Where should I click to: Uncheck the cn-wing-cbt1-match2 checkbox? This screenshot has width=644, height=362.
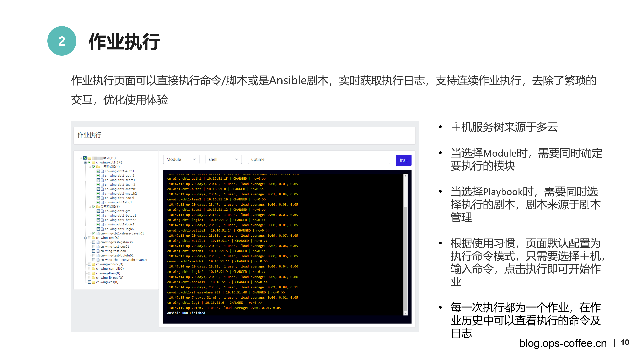click(x=98, y=194)
